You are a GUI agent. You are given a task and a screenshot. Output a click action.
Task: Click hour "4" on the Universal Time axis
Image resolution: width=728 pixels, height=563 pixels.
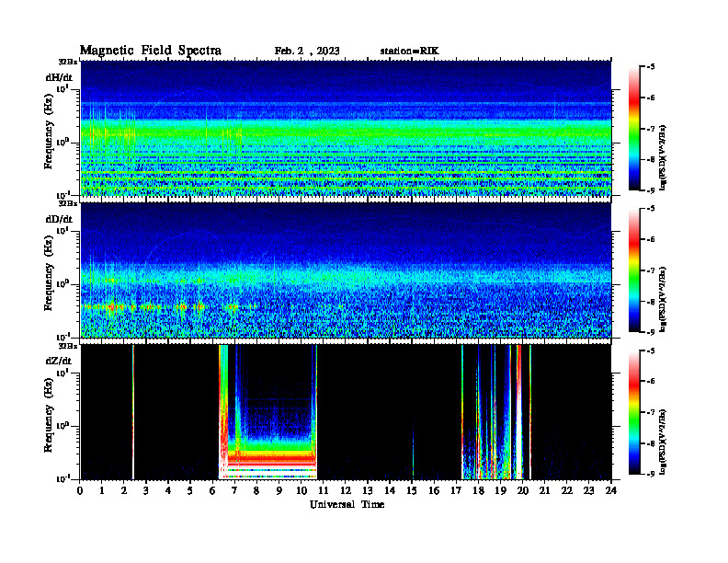tap(168, 490)
